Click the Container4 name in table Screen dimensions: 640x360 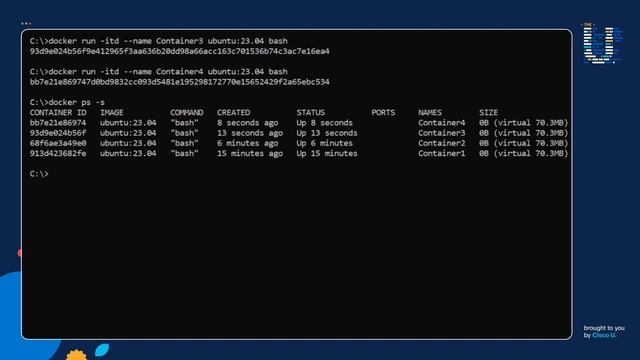442,122
